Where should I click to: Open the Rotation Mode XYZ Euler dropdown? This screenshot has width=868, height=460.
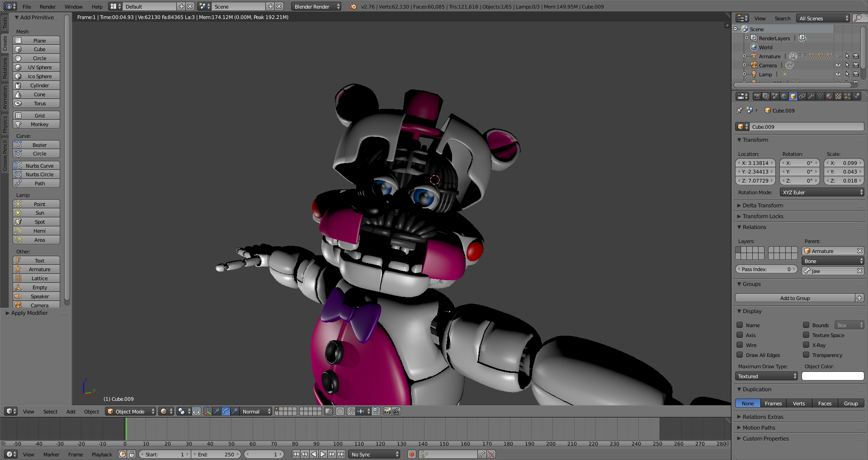coord(821,192)
